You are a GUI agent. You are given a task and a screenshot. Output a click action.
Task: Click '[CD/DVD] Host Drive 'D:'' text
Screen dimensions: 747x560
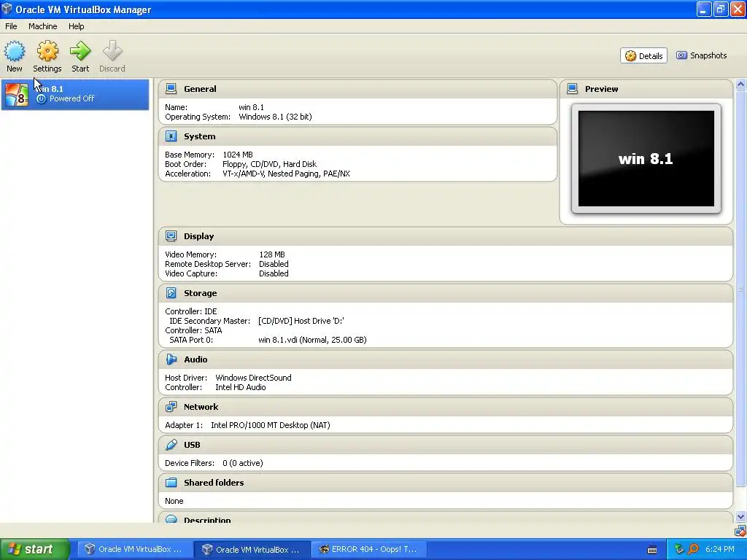click(x=301, y=321)
